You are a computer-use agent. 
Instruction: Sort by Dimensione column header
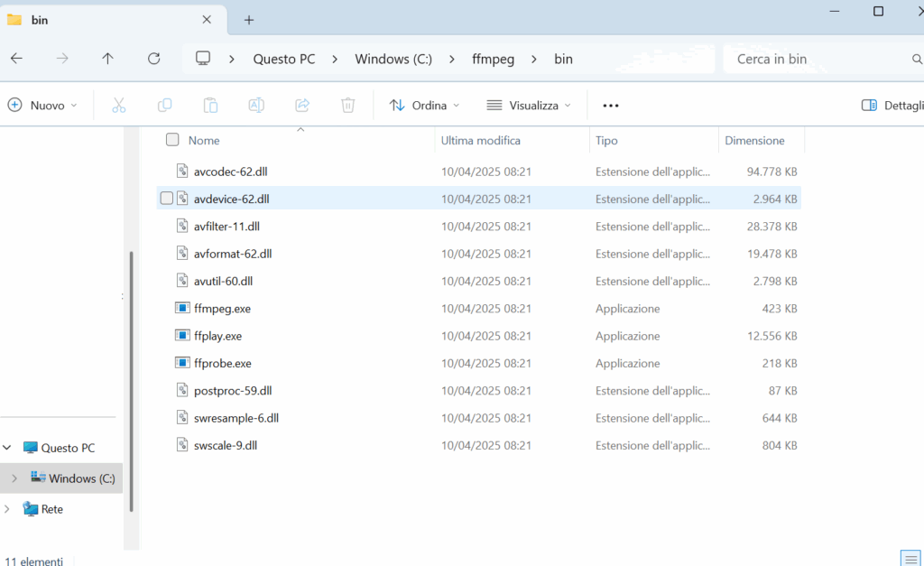(754, 140)
